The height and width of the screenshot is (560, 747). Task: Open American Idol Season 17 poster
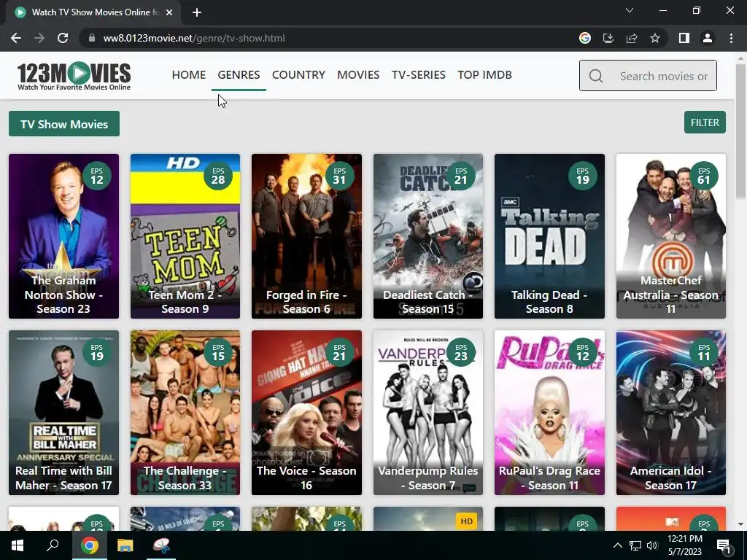click(671, 413)
